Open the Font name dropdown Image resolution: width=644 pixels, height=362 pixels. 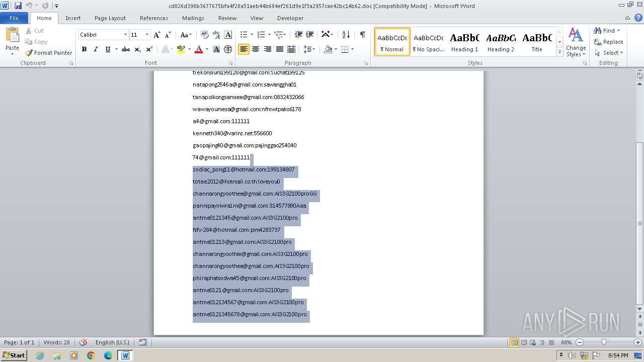[x=125, y=35]
